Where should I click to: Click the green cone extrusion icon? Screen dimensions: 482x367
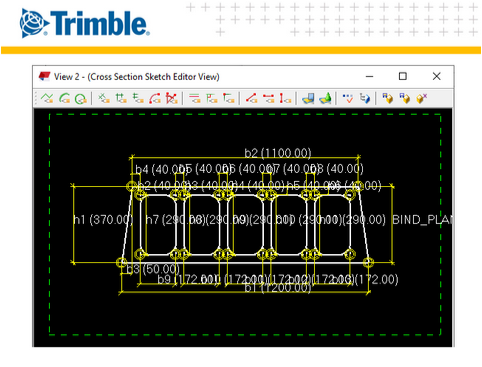(x=325, y=98)
